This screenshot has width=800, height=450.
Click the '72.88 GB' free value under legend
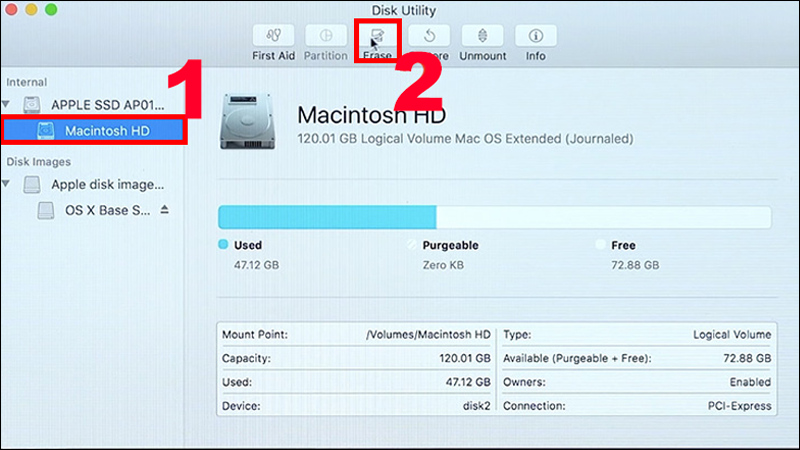coord(635,265)
